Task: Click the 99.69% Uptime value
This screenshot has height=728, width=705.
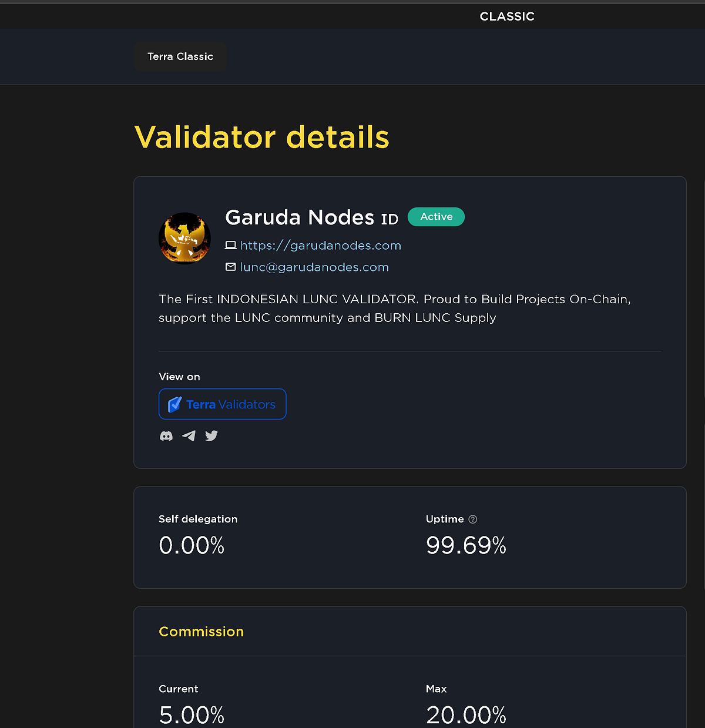Action: click(466, 545)
